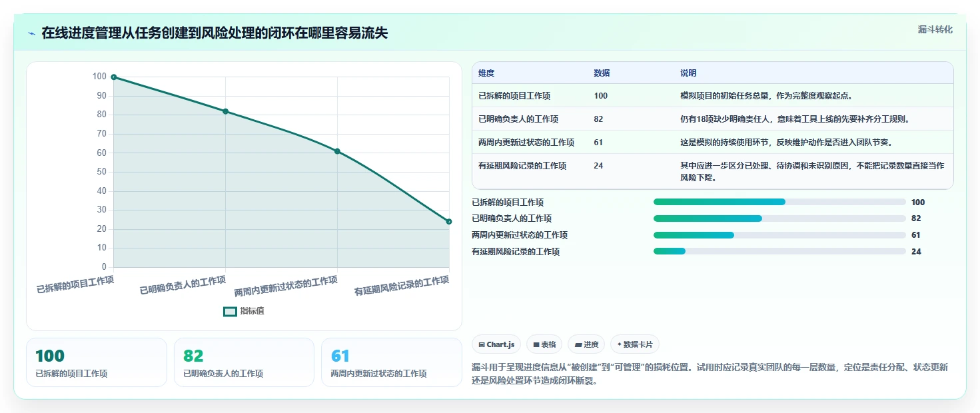
Task: Open the stat card showing 82
Action: pyautogui.click(x=244, y=362)
